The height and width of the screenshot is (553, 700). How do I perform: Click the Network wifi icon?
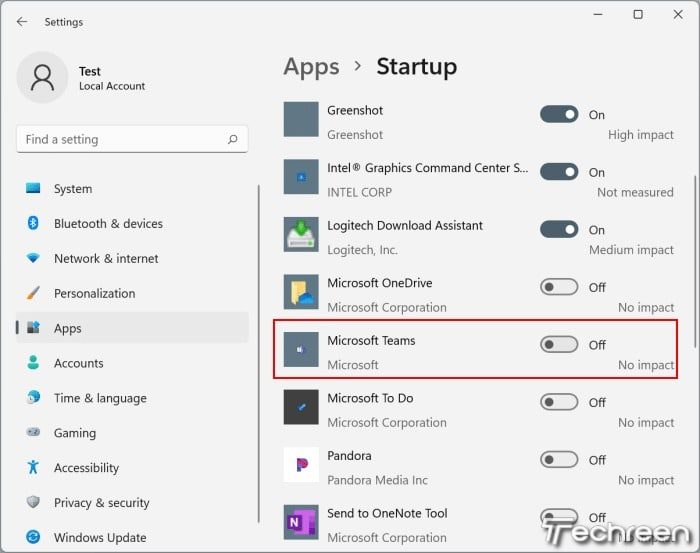coord(33,258)
